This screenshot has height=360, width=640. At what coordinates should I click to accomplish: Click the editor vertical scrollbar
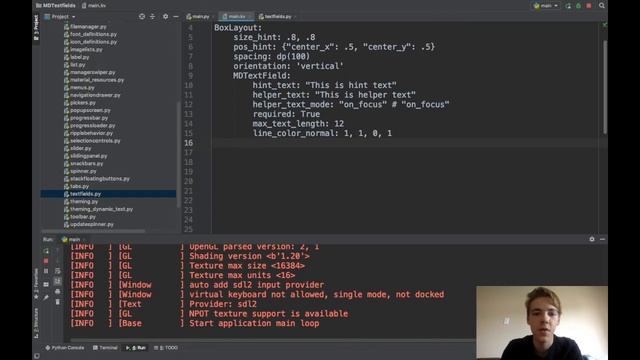605,87
